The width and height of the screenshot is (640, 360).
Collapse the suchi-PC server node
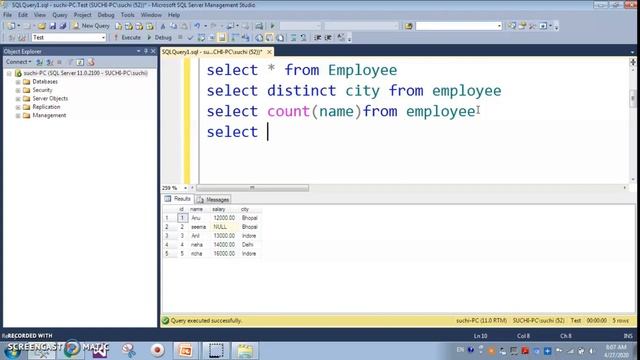9,73
